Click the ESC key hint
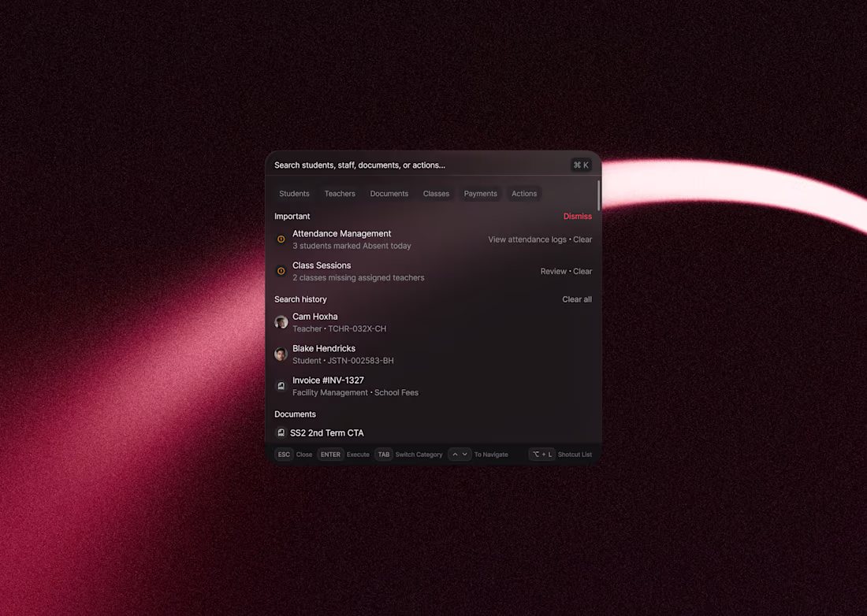Screen dimensions: 867x616 tap(284, 455)
